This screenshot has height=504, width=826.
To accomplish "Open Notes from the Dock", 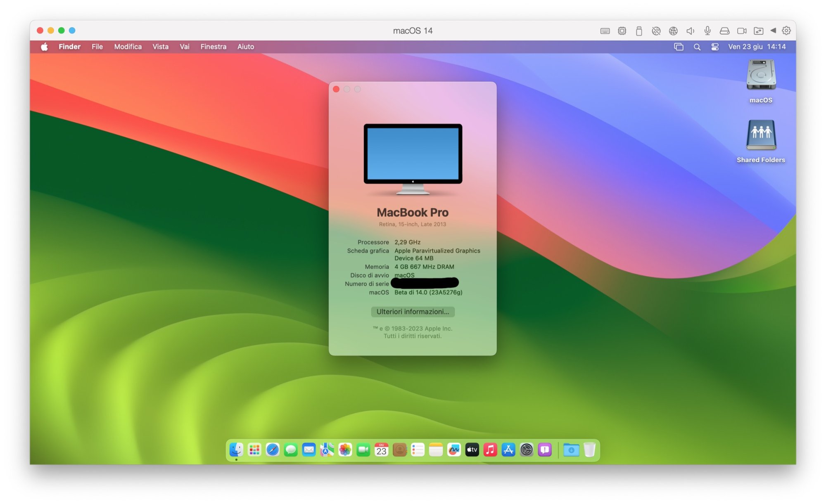I will (x=436, y=450).
